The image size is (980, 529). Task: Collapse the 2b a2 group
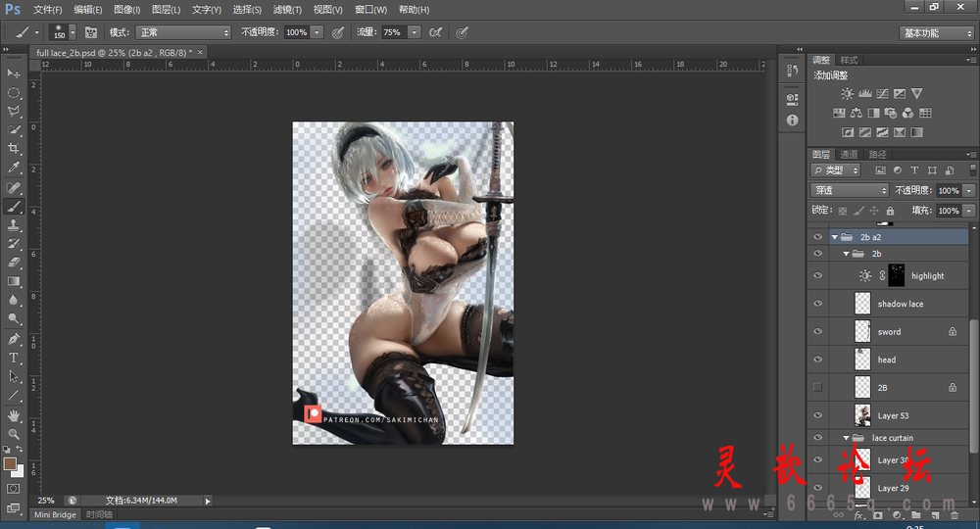tap(834, 237)
